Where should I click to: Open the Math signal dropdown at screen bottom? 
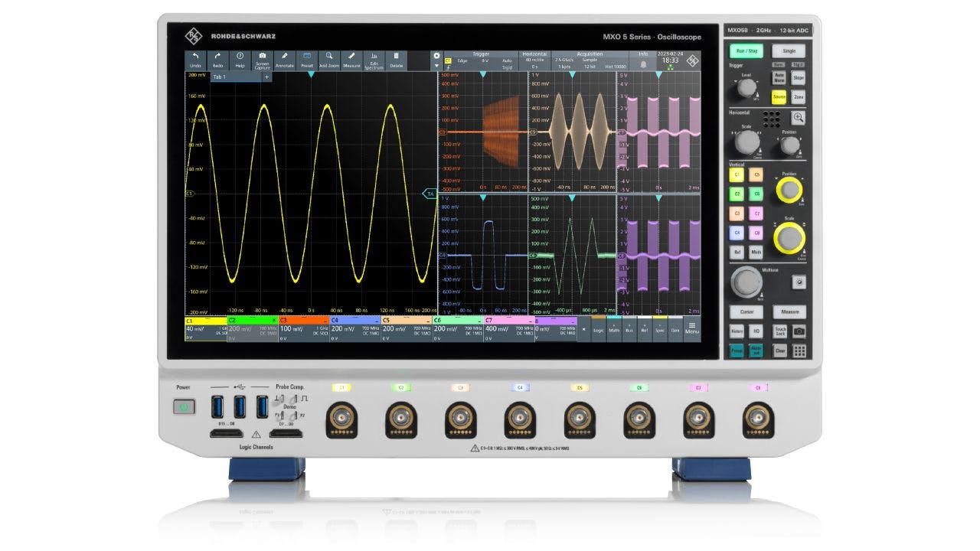click(614, 330)
